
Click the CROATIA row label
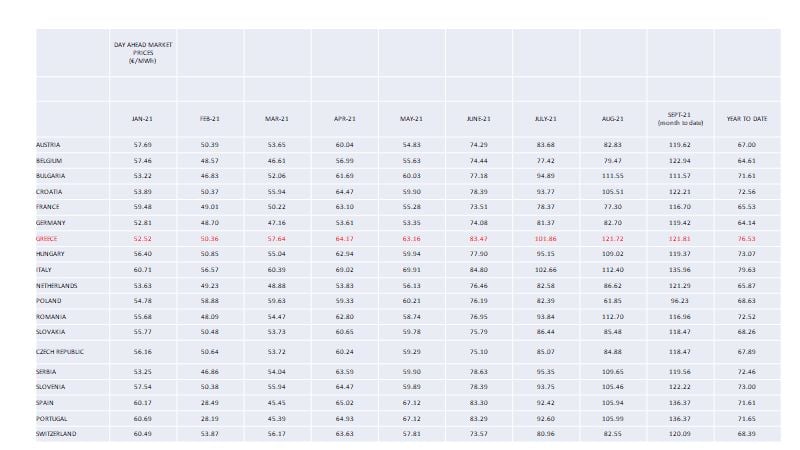[x=49, y=192]
